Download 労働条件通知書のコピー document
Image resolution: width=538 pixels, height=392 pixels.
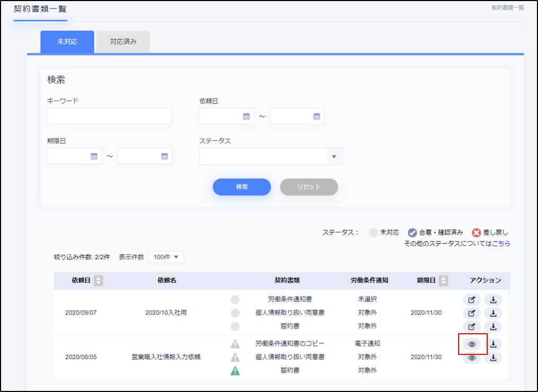pyautogui.click(x=493, y=344)
